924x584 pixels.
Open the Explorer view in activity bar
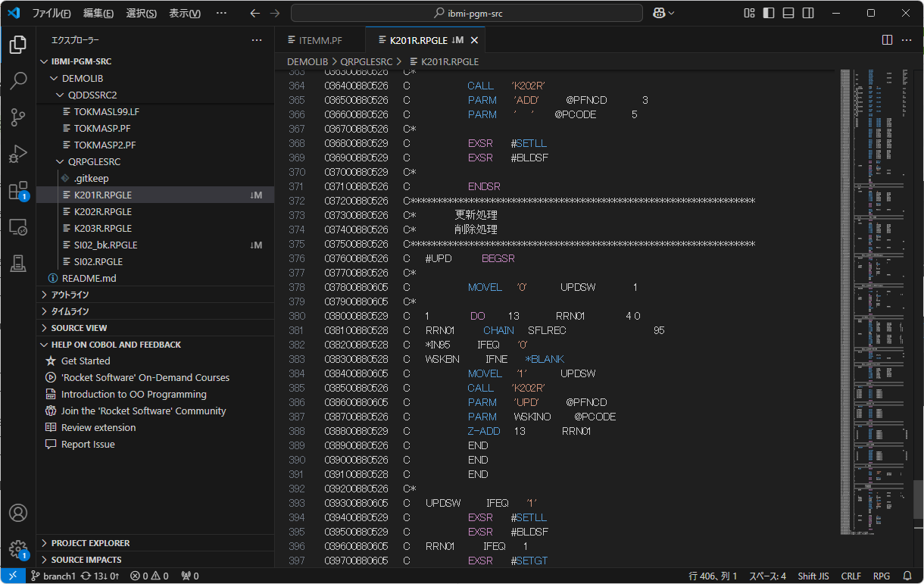18,43
